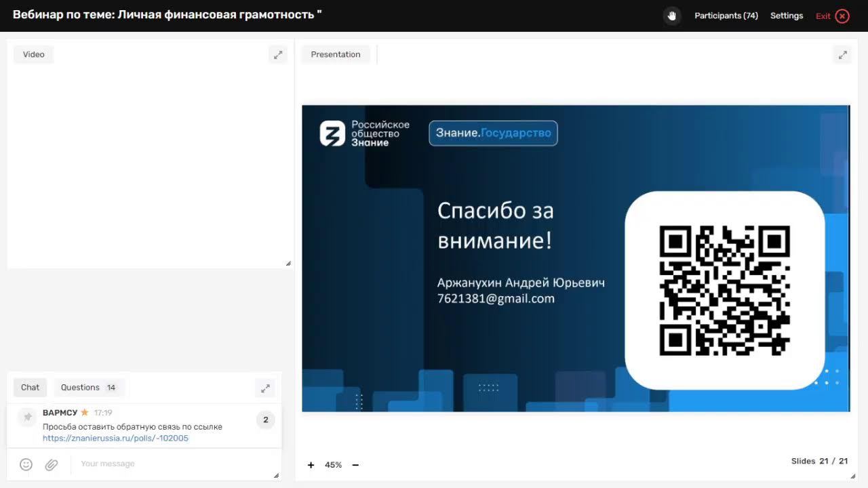The image size is (868, 488).
Task: Click the ВАРМСУ sender name in chat
Action: [x=60, y=413]
